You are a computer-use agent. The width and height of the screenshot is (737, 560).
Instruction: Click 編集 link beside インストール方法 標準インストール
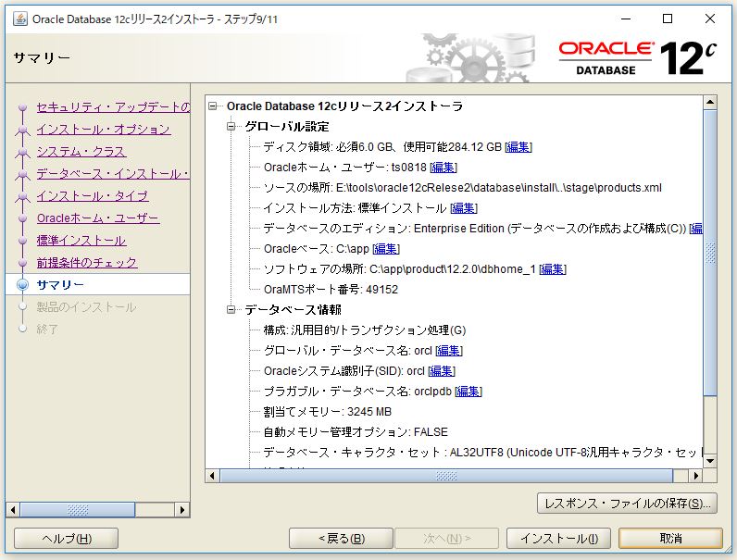click(464, 208)
